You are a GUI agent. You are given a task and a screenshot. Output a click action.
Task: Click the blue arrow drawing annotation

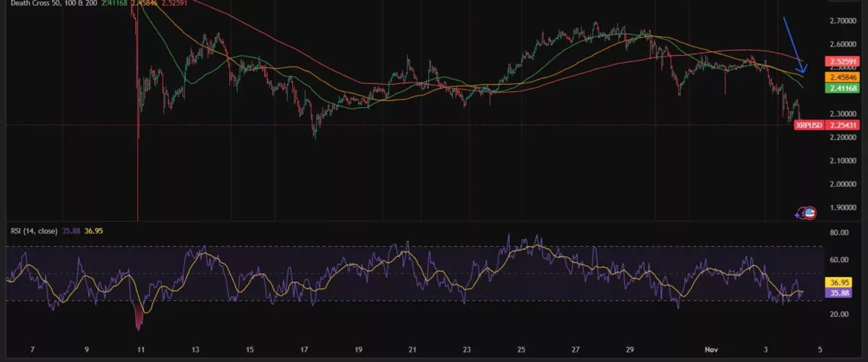coord(794,43)
